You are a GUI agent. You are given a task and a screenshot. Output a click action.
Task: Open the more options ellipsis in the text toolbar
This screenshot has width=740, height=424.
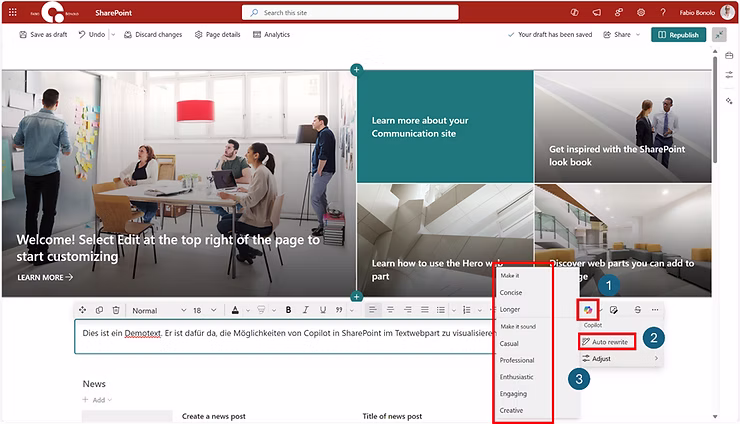coord(655,310)
